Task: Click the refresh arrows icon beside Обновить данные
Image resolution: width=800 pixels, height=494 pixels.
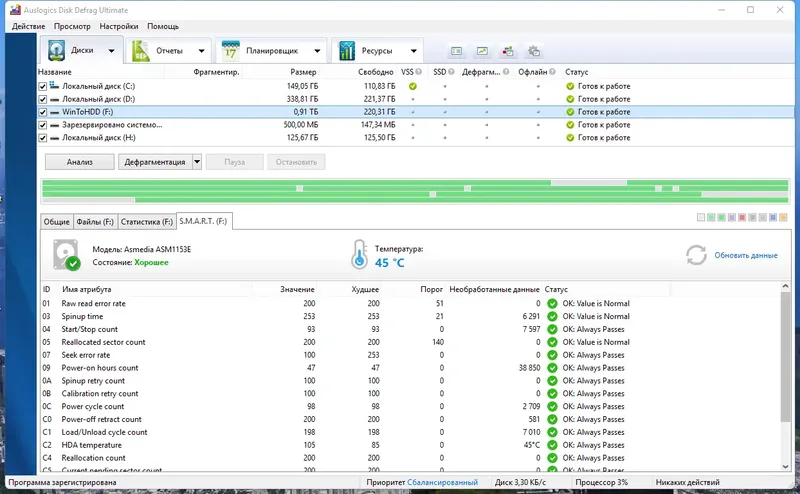Action: (696, 255)
